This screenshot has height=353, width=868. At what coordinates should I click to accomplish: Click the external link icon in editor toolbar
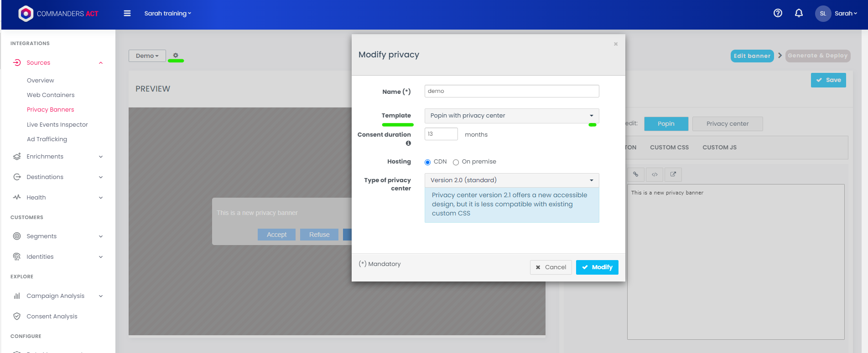[673, 174]
